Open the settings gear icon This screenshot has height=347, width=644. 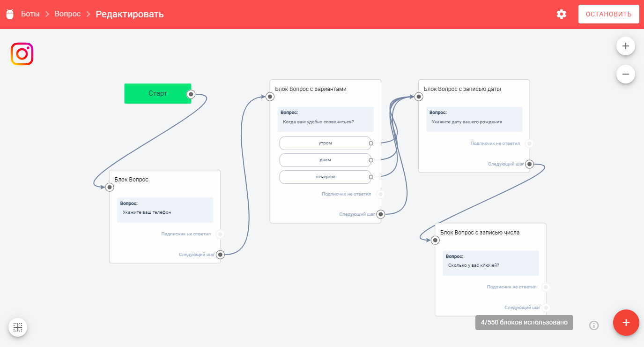point(561,14)
